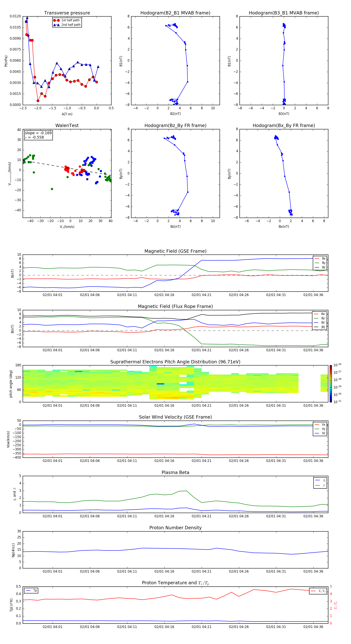This screenshot has width=351, height=644.
Task: Select 'Bz' in the GSE magnetic field legend
Action: pos(320,267)
